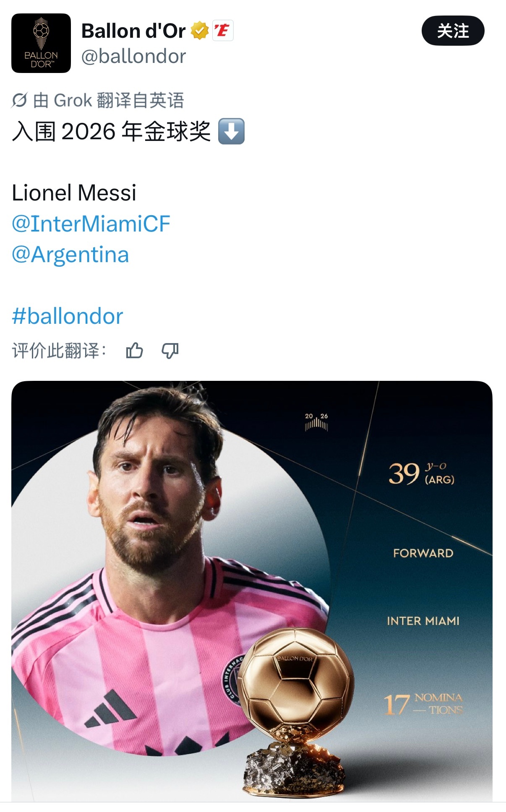Click the 2026 emblem in the image

click(x=316, y=422)
